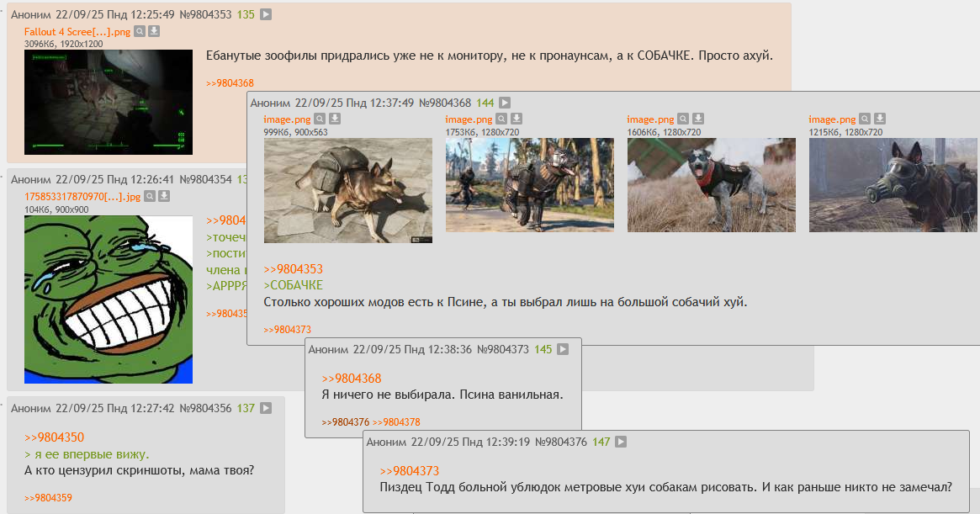Click reply link >>9804359 under post 9804356
The width and height of the screenshot is (980, 514).
(48, 498)
